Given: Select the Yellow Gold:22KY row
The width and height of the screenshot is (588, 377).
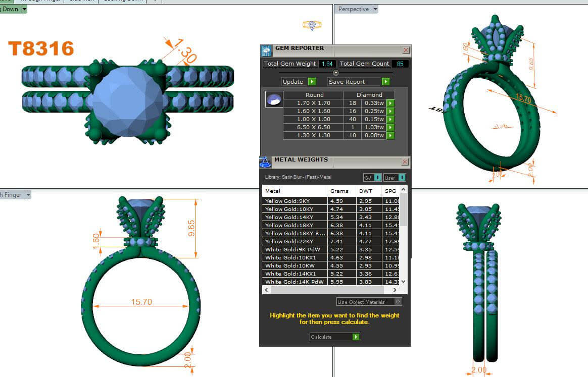Looking at the screenshot, I should [x=330, y=241].
